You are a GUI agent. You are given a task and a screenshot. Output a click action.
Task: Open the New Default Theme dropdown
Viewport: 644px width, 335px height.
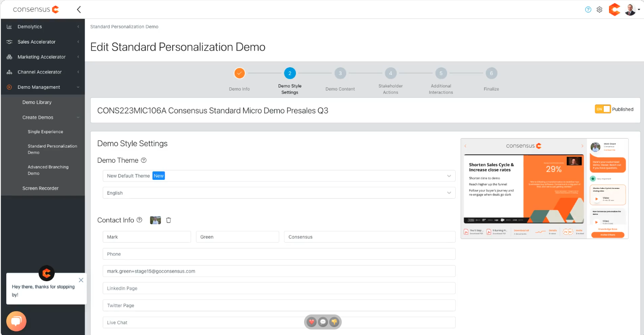tap(279, 176)
